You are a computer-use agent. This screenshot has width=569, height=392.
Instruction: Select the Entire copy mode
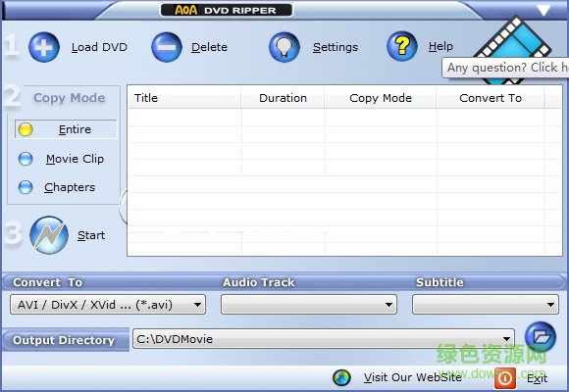coord(66,129)
